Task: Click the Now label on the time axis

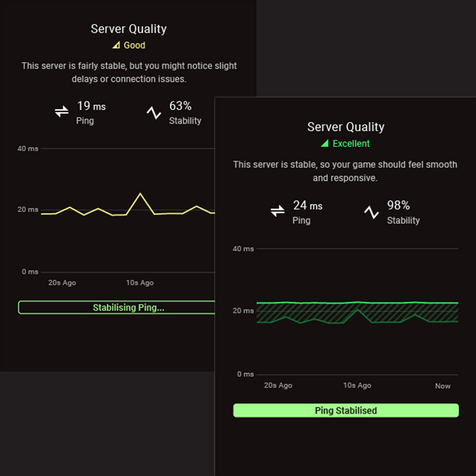Action: [443, 386]
